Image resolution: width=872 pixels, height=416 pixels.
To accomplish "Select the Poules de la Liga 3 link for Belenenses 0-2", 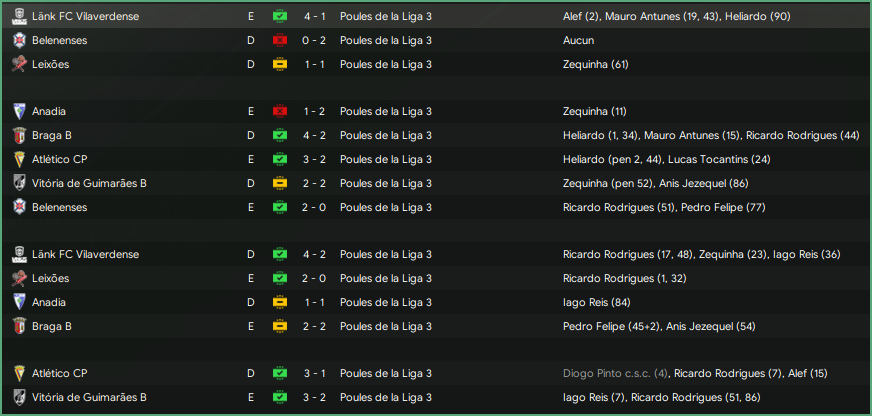I will pyautogui.click(x=386, y=40).
